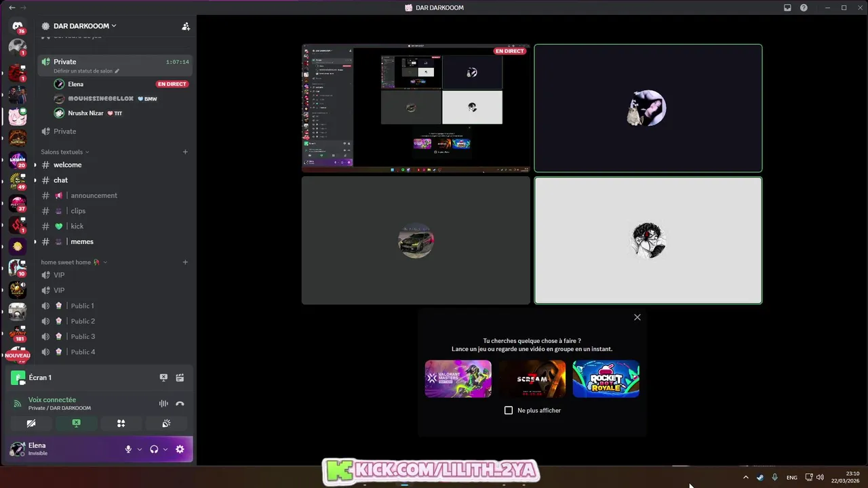Launch the Scream activity card
This screenshot has height=488, width=868.
[532, 379]
